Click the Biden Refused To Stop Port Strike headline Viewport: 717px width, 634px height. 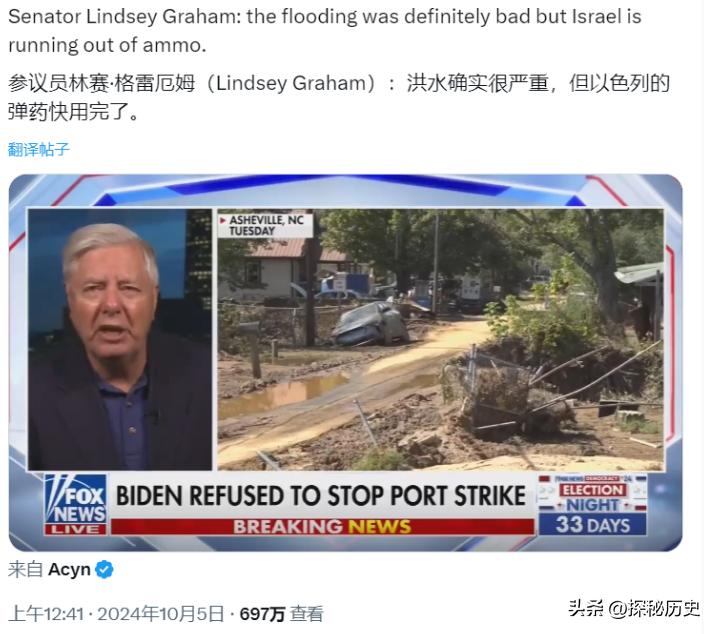tap(321, 496)
